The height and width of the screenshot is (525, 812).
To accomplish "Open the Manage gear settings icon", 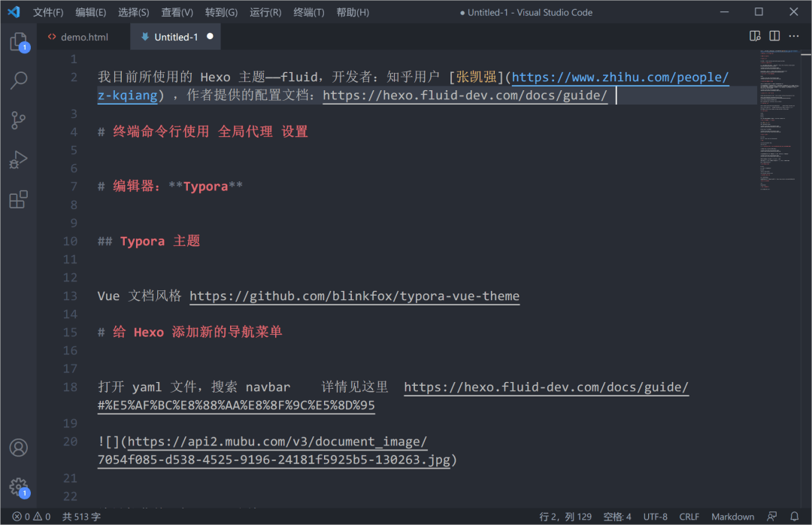I will (19, 487).
